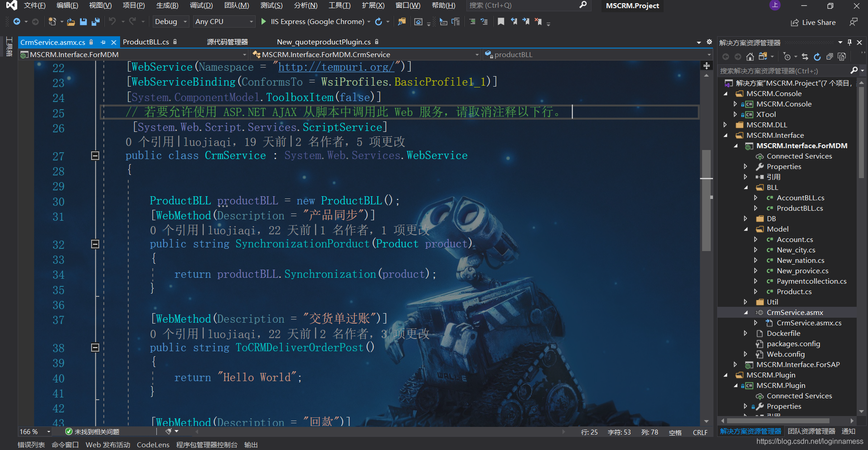Click the Save All toolbar icon
Viewport: 868px width, 450px height.
(x=95, y=21)
